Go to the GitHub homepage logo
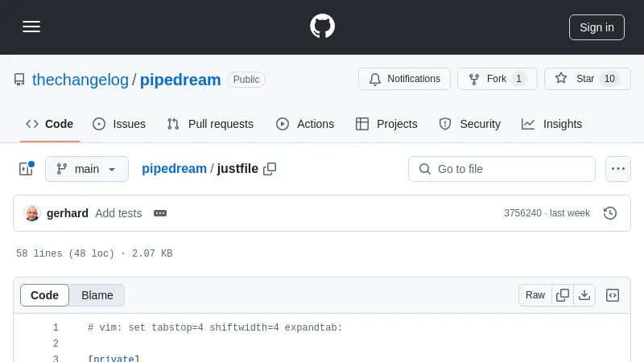644x362 pixels. pos(322,27)
